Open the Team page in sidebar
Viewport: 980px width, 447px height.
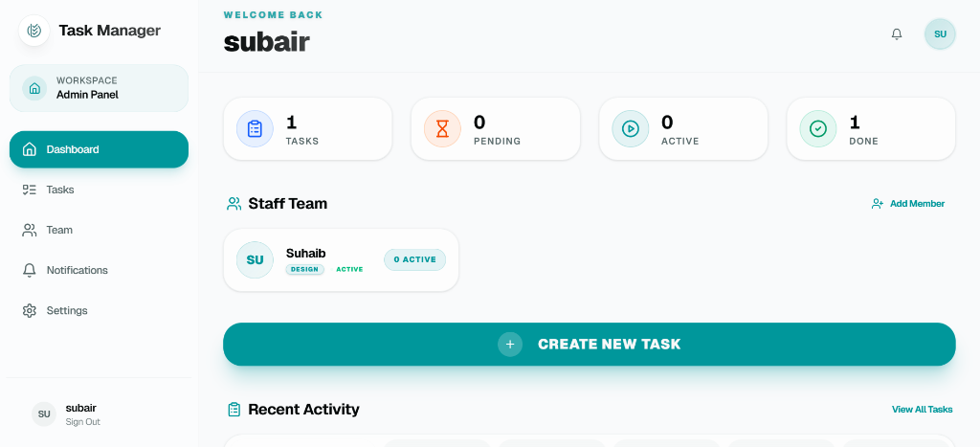pyautogui.click(x=59, y=230)
